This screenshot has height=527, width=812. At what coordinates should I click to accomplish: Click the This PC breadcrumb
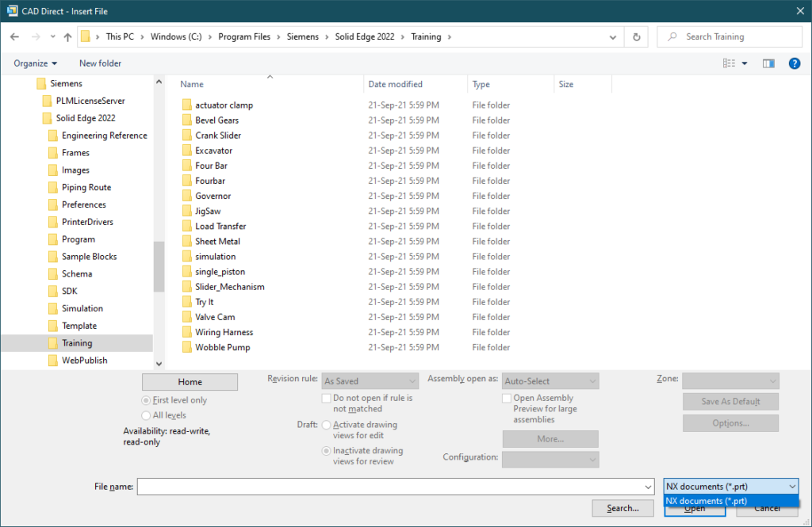120,36
